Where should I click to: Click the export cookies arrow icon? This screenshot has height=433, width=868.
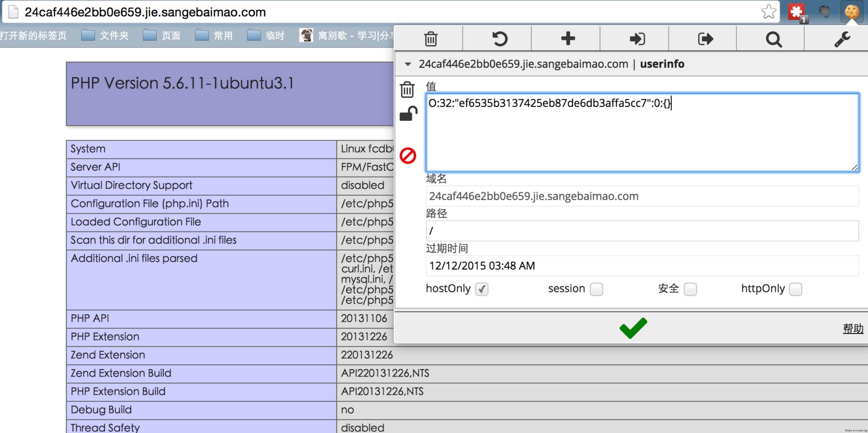(x=705, y=39)
